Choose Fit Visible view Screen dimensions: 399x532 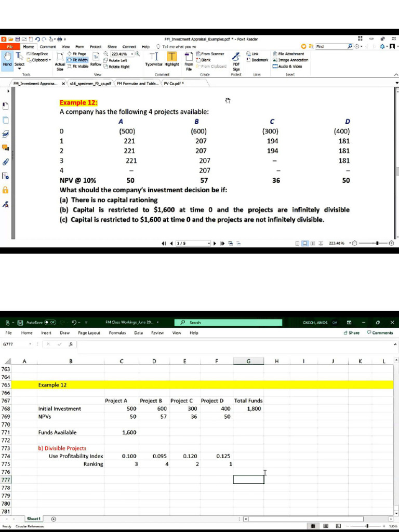78,66
